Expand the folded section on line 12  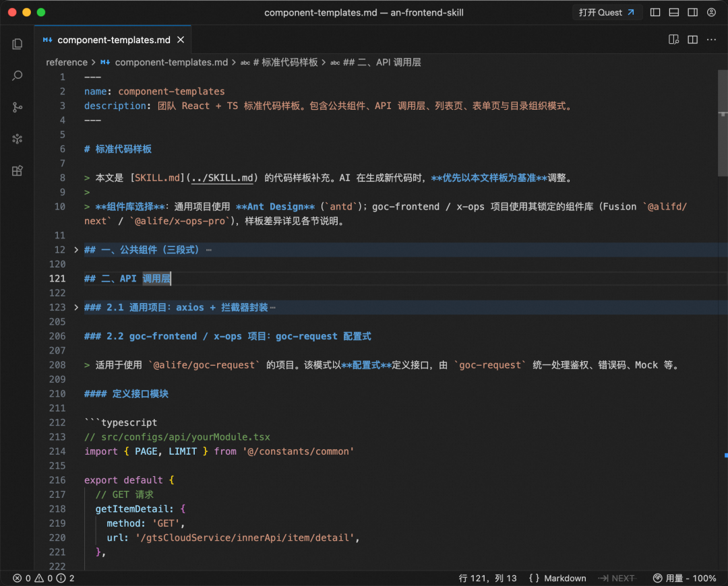76,250
